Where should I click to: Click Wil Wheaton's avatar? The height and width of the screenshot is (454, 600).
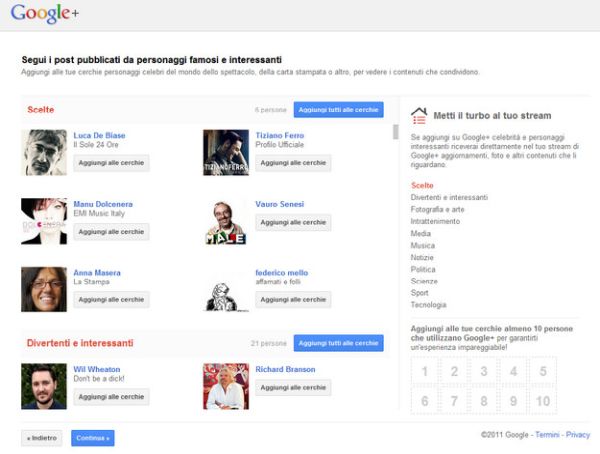tap(44, 386)
